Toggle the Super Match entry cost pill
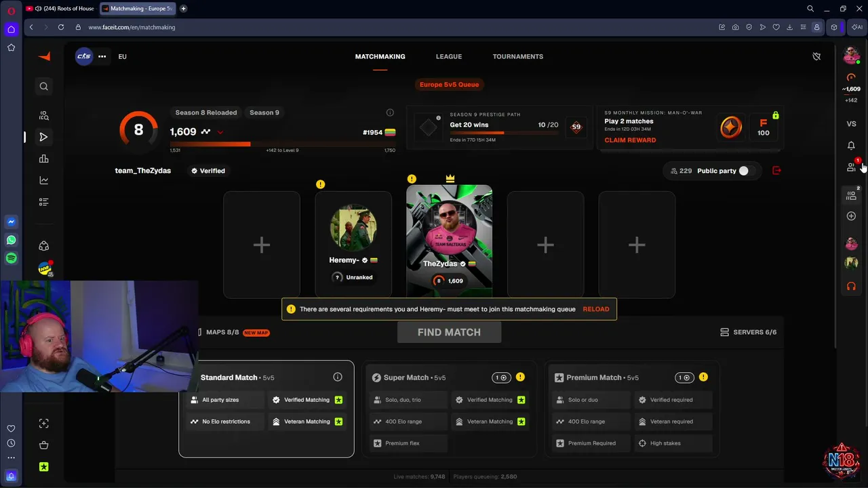 [501, 378]
